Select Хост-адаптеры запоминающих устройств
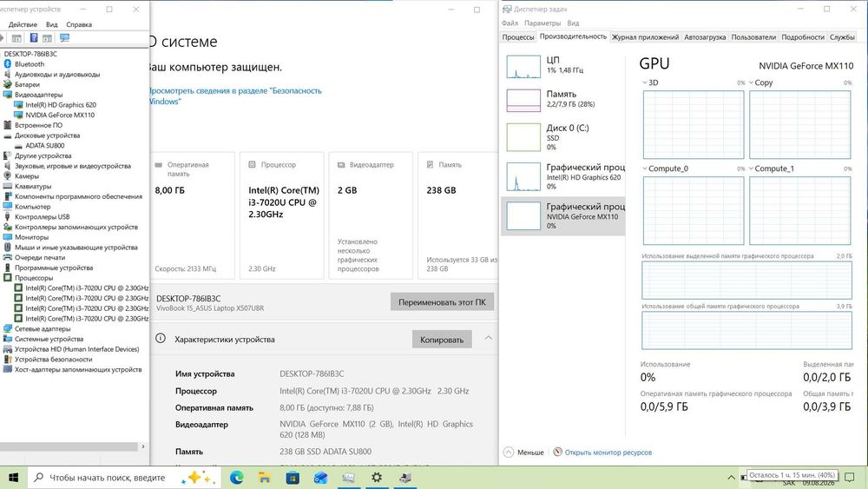 tap(78, 369)
